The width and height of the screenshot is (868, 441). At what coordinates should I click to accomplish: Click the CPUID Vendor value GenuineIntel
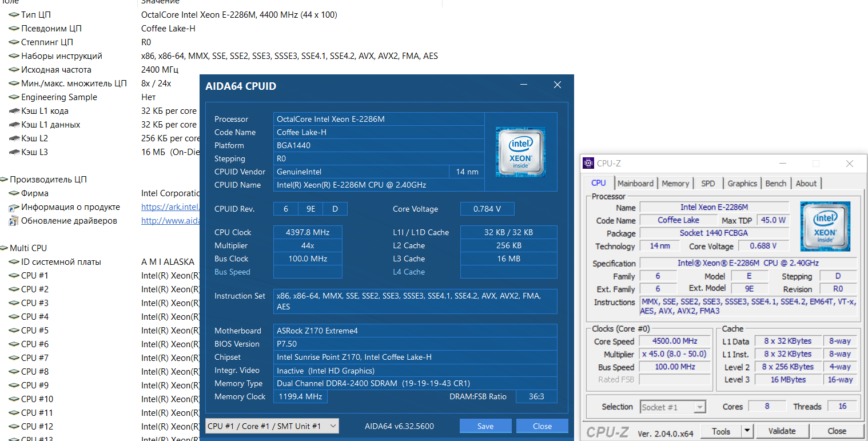tap(361, 172)
